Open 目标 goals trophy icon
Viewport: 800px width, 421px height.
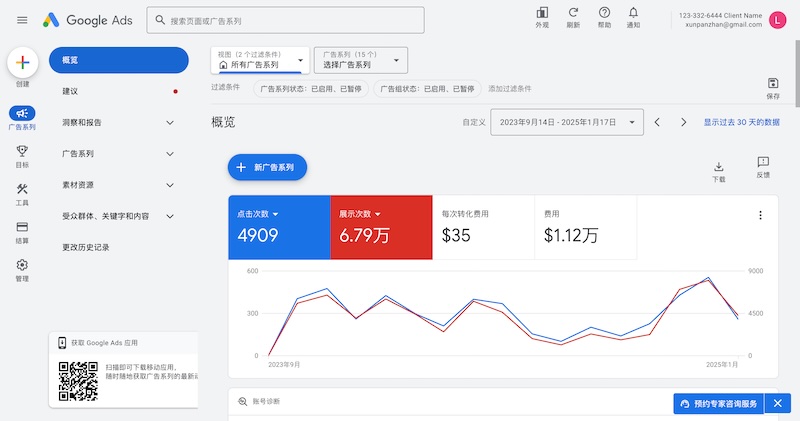22,152
